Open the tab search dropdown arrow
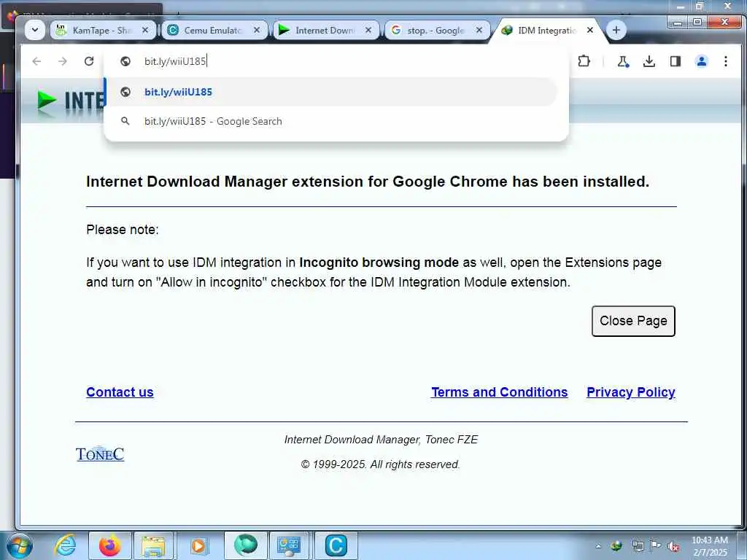The width and height of the screenshot is (747, 560). point(35,30)
